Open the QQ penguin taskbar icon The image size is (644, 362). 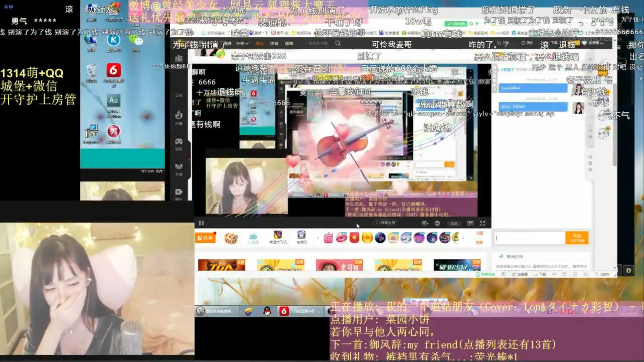(267, 311)
